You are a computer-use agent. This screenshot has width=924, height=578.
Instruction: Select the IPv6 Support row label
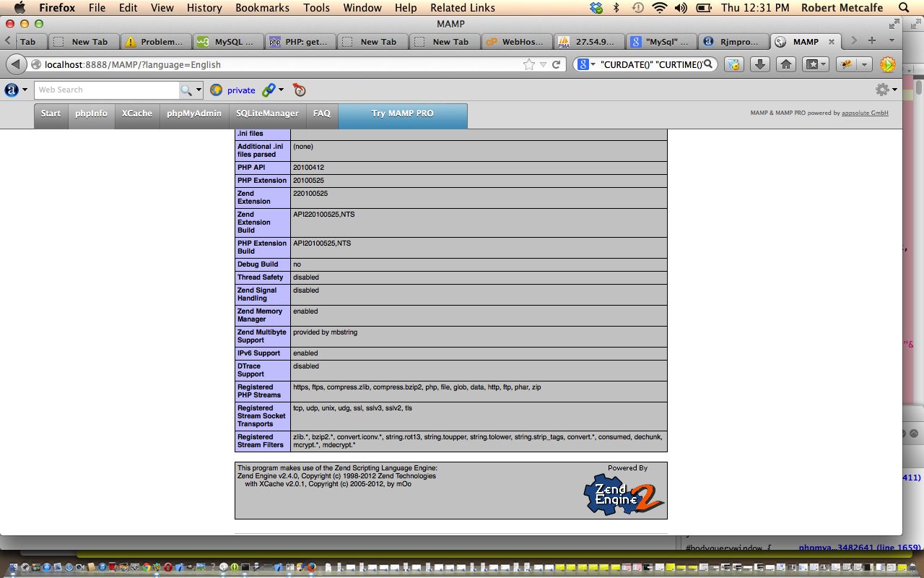[259, 353]
